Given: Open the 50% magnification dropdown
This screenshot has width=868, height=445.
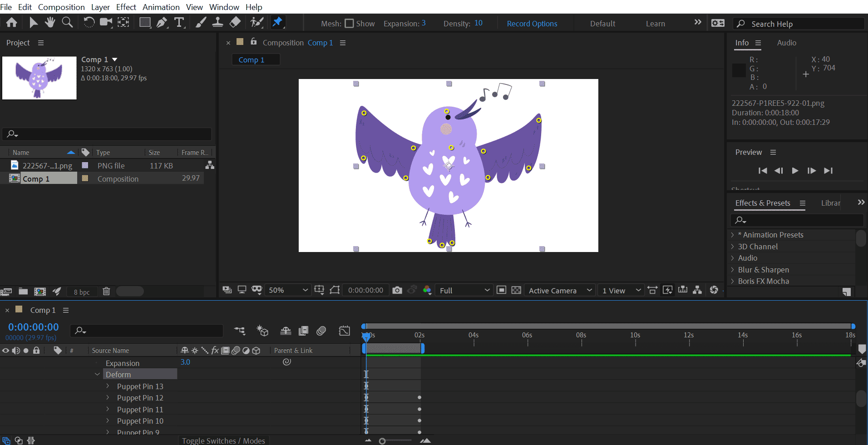Looking at the screenshot, I should [288, 290].
